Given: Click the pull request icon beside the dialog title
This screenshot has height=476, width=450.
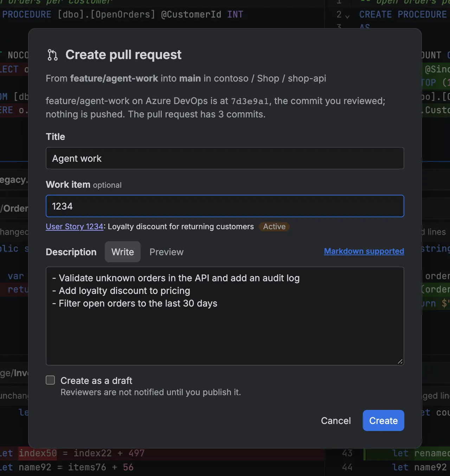Looking at the screenshot, I should [52, 55].
